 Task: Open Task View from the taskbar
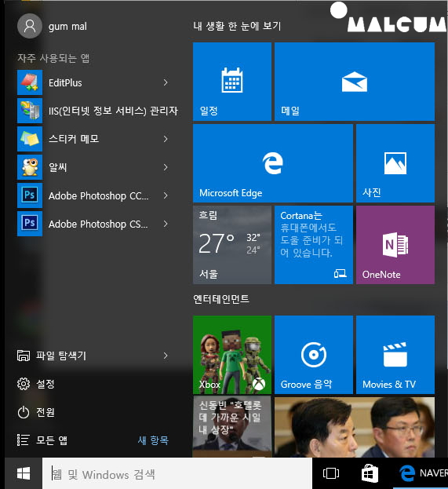331,473
